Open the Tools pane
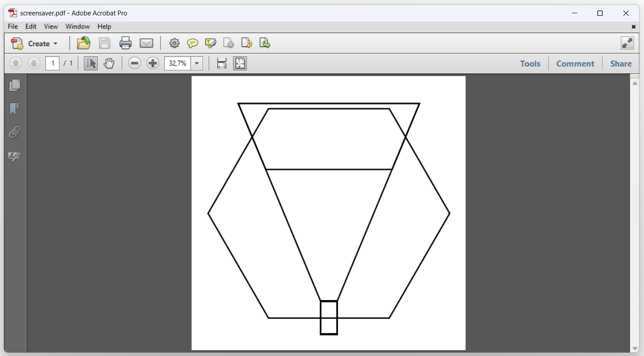Viewport: 644px width, 356px height. pos(530,63)
